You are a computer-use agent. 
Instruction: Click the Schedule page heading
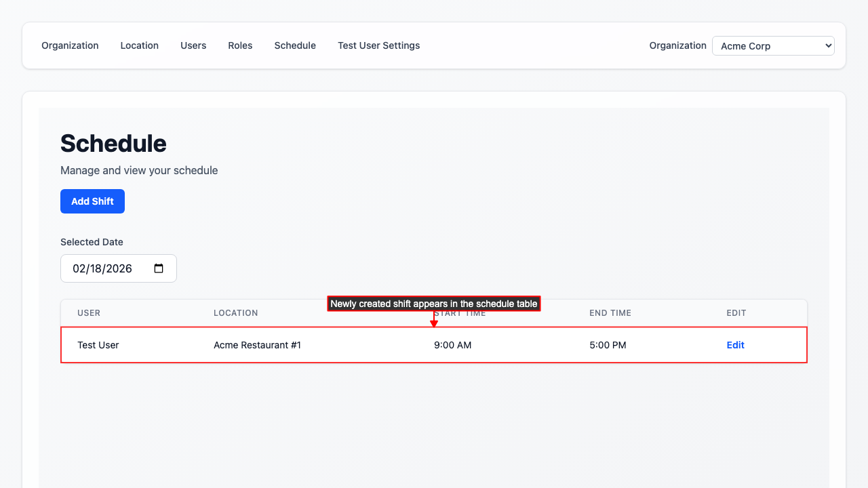(113, 143)
